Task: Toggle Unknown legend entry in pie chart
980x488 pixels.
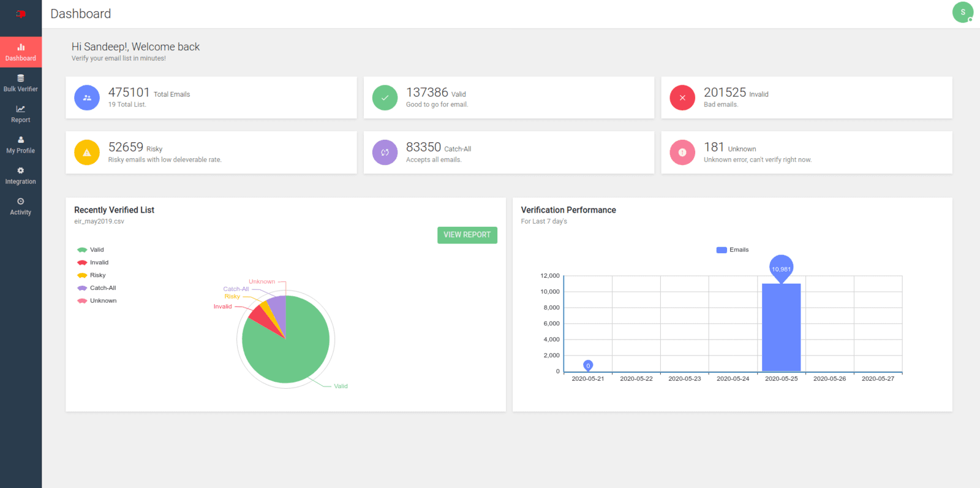Action: coord(97,301)
